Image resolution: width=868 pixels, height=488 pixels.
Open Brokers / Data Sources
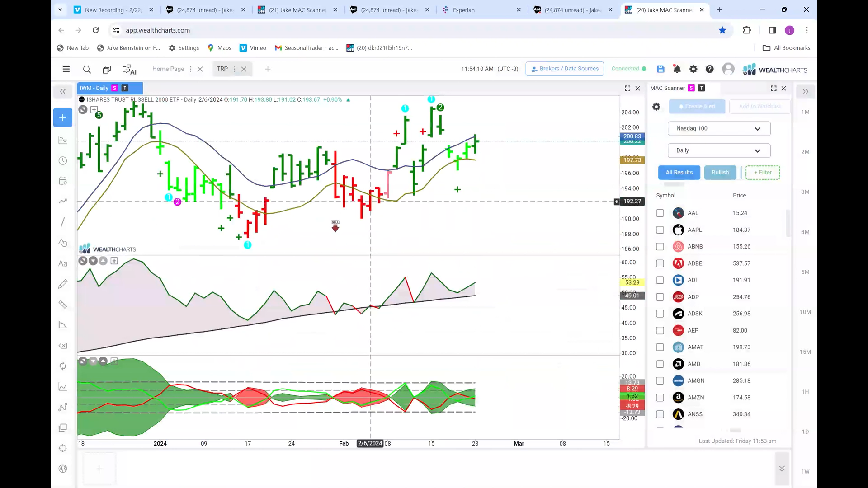click(565, 69)
